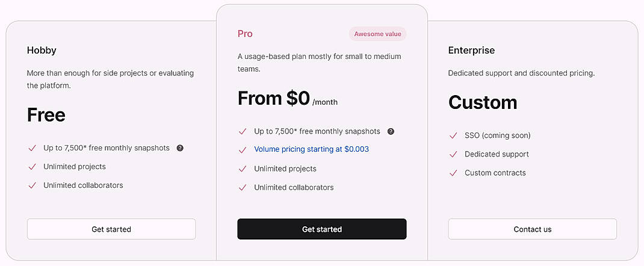This screenshot has width=644, height=266.
Task: Click the checkmark beside Dedicated support feature
Action: (x=453, y=155)
